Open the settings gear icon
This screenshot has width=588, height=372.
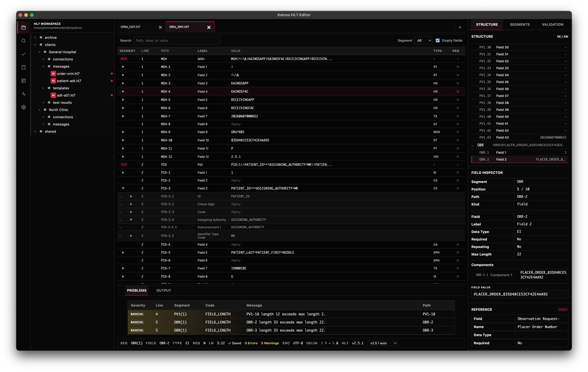click(x=23, y=107)
